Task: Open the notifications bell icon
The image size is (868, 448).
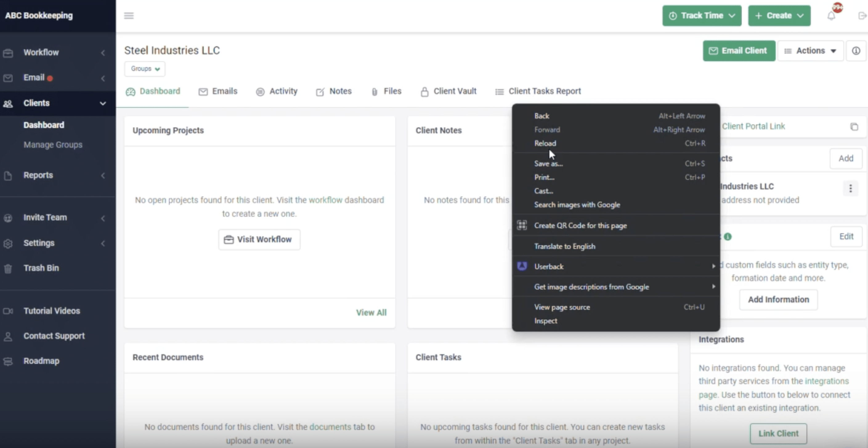Action: pyautogui.click(x=831, y=16)
